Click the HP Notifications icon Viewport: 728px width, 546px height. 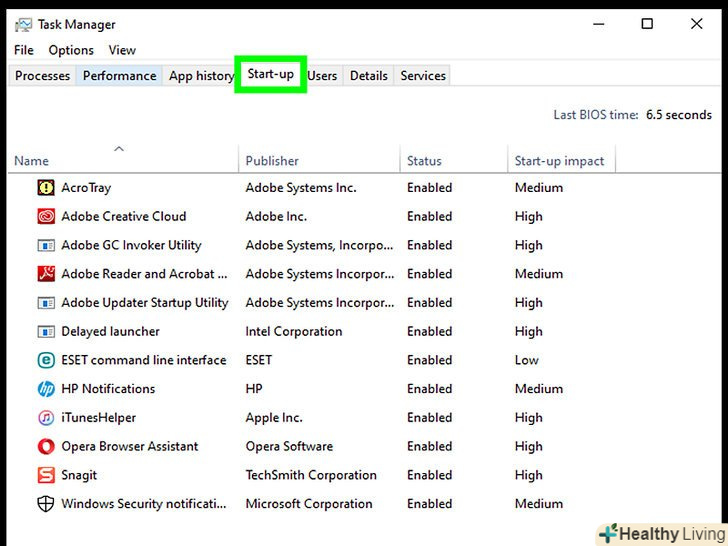click(x=46, y=389)
